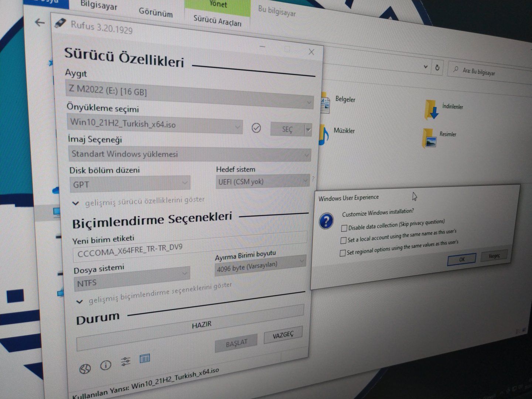
Task: Click the Kullanılan Yansı status text
Action: pos(146,383)
